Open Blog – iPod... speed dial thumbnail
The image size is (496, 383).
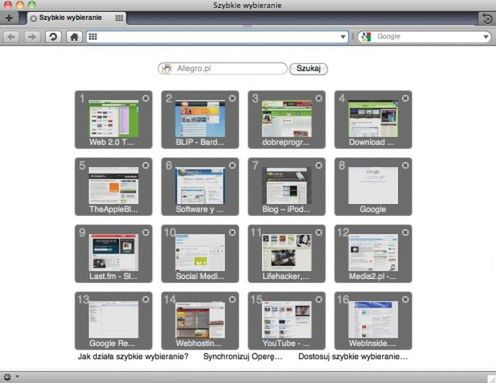pos(287,187)
